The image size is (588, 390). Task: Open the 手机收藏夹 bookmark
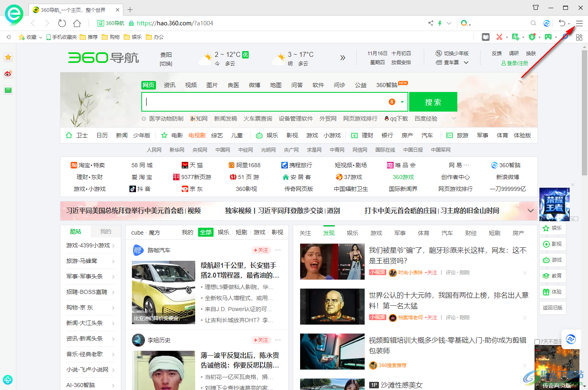tap(62, 37)
